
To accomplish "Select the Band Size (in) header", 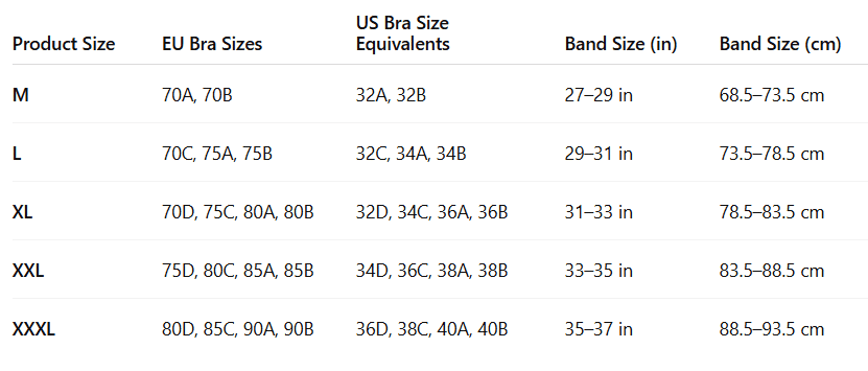I will tap(621, 44).
